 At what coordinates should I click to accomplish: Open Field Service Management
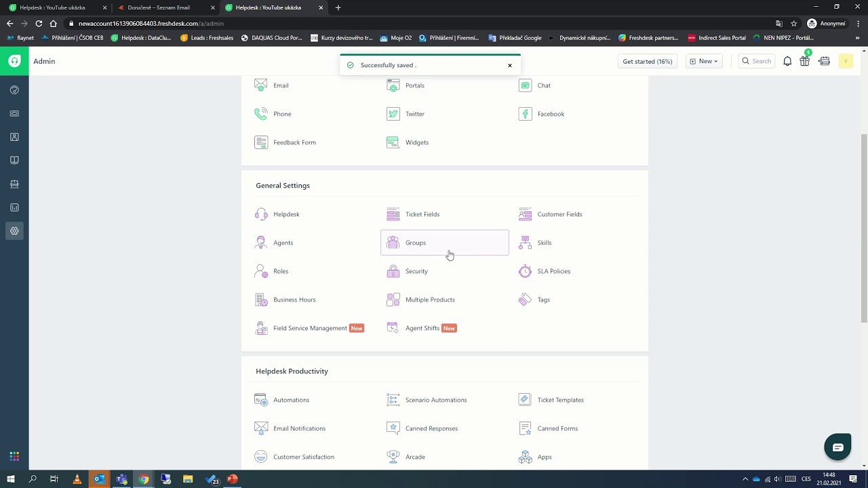coord(309,328)
